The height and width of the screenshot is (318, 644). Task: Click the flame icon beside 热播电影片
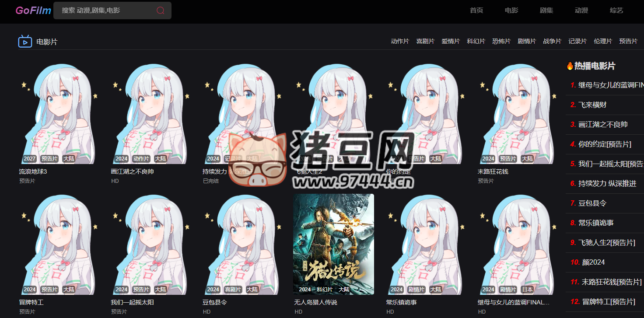point(570,66)
